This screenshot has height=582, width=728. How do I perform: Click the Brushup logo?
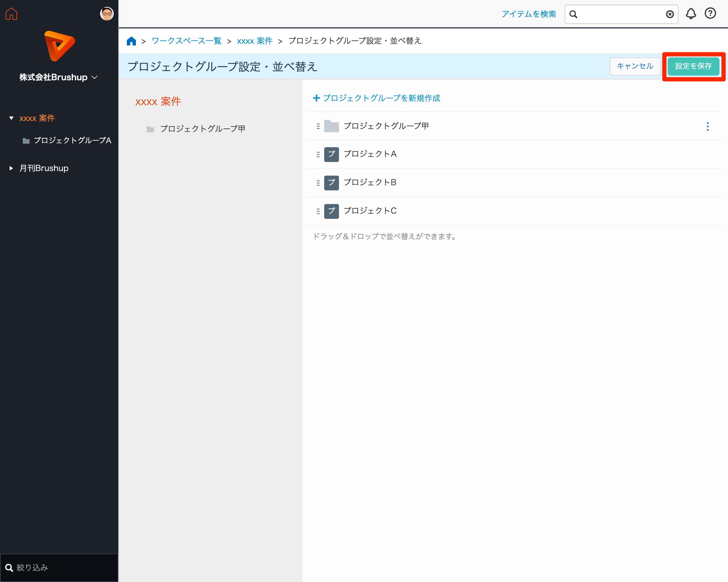click(x=59, y=46)
